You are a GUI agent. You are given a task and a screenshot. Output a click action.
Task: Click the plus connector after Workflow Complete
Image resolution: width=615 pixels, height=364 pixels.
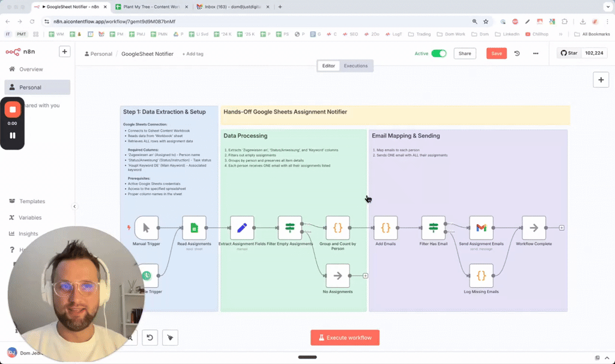tap(562, 228)
